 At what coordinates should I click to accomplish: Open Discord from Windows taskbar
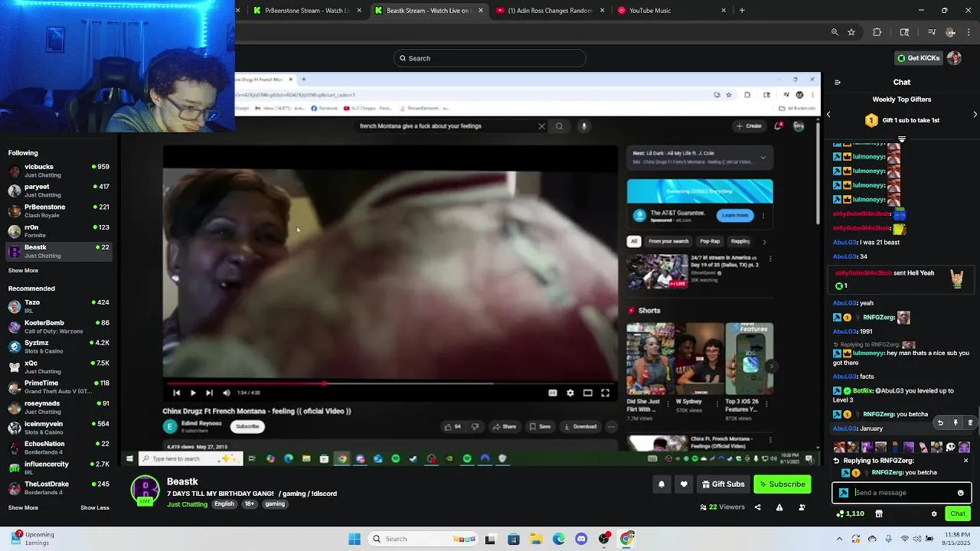click(x=581, y=539)
